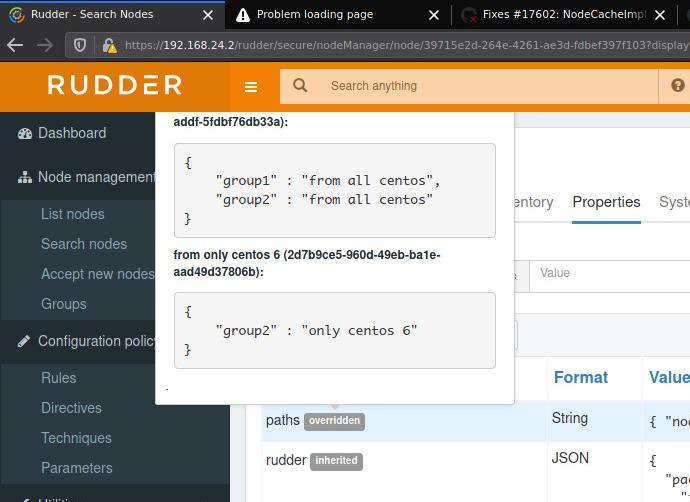The width and height of the screenshot is (690, 502).
Task: Open Directives
Action: (71, 408)
